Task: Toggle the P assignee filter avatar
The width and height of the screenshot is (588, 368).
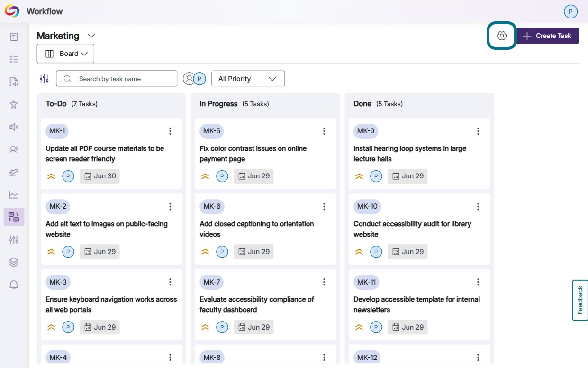Action: 199,79
